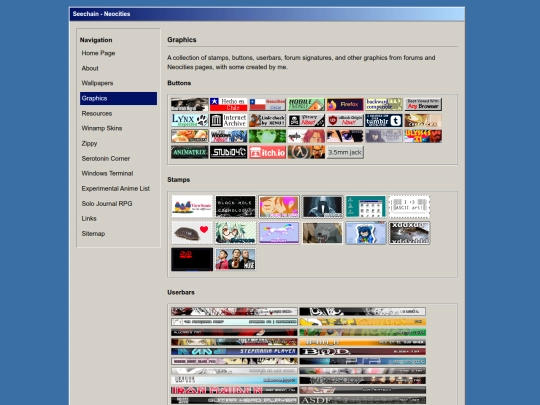The height and width of the screenshot is (405, 540).
Task: Select the highlighted Graphics navigation item
Action: coord(118,98)
